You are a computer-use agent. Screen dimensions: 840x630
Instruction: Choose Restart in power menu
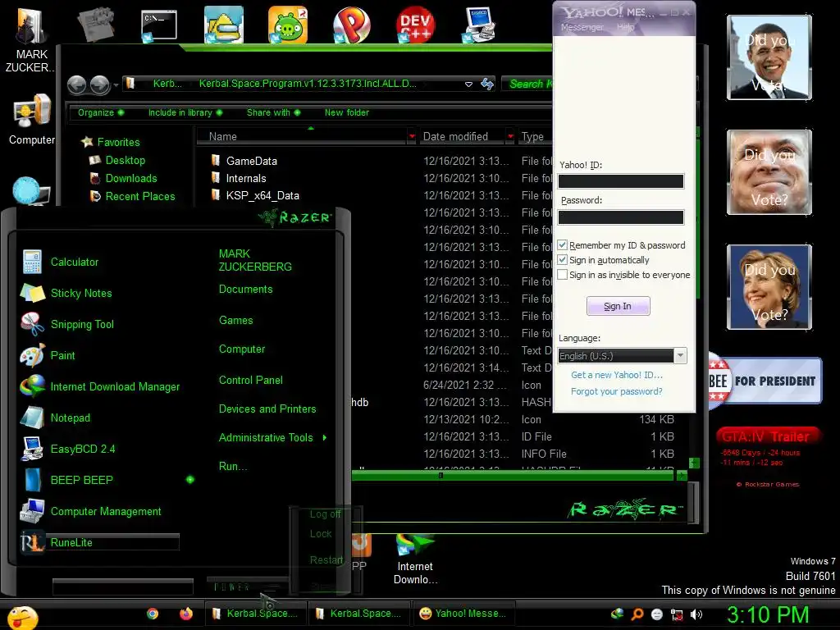pyautogui.click(x=326, y=559)
